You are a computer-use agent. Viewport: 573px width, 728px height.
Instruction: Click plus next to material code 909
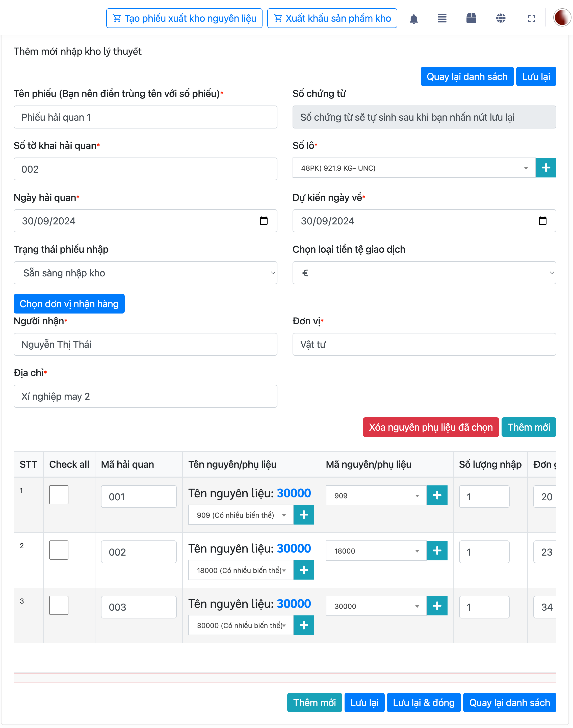(x=437, y=495)
